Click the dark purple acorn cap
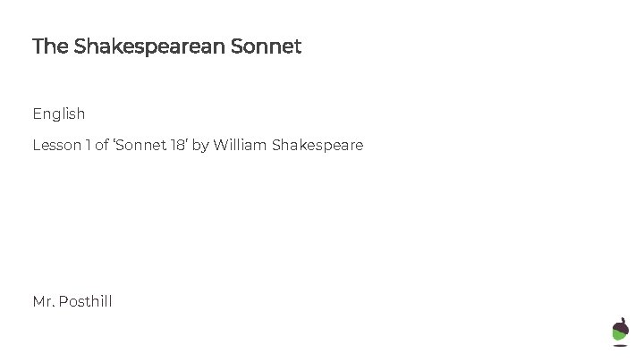The image size is (644, 362). pyautogui.click(x=620, y=325)
